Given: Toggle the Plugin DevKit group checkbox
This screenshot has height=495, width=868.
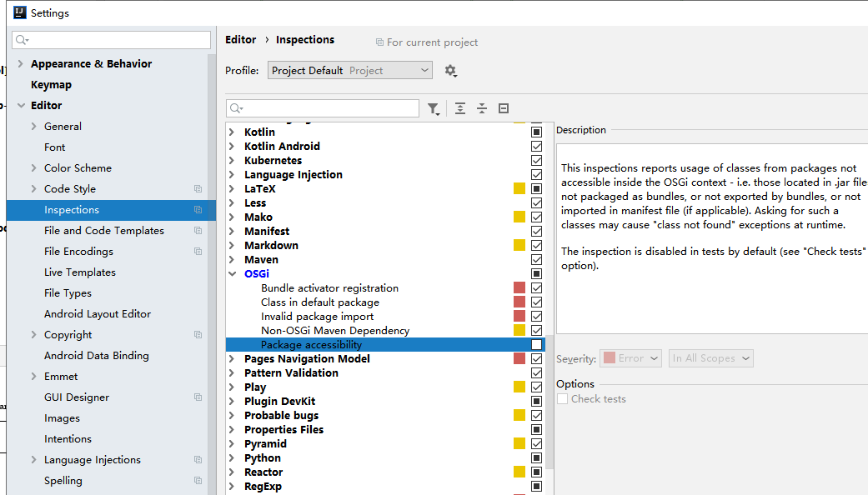Looking at the screenshot, I should point(536,402).
